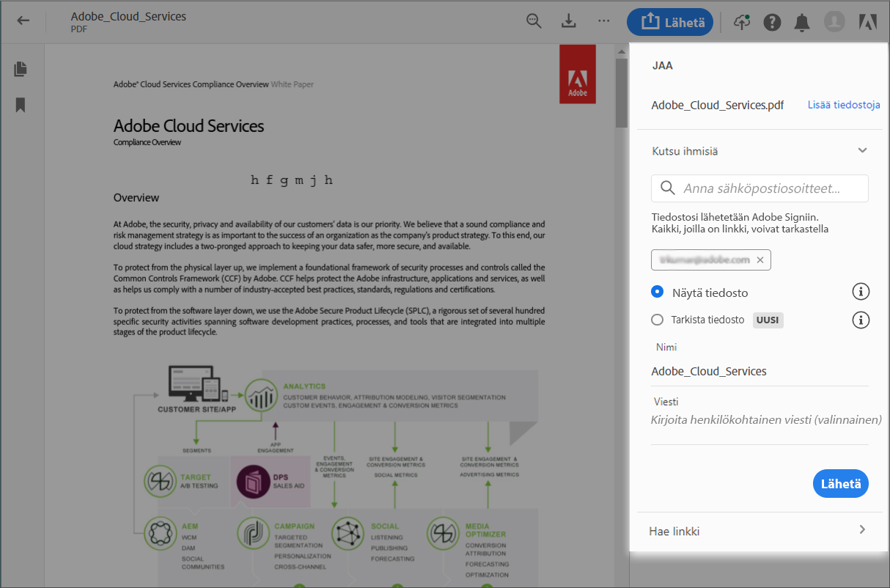Download the PDF with download icon

pos(569,21)
